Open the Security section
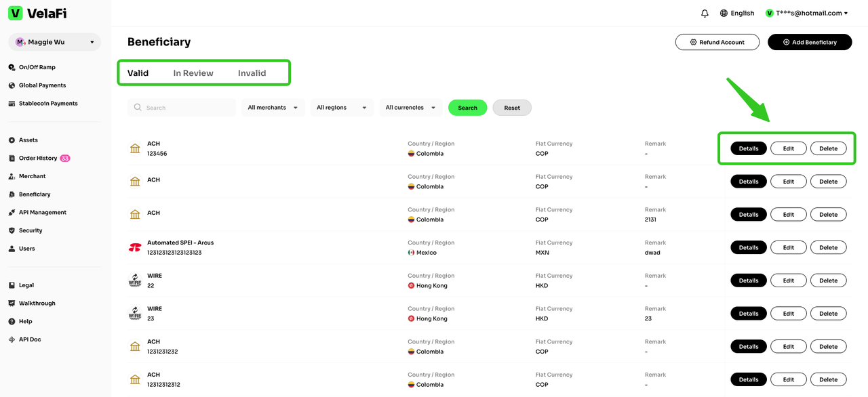 [31, 230]
